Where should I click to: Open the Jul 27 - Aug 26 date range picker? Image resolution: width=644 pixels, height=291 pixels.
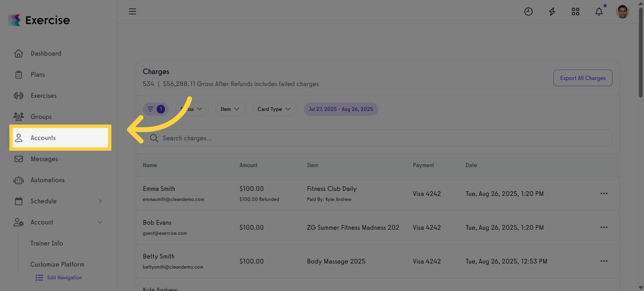click(x=341, y=109)
